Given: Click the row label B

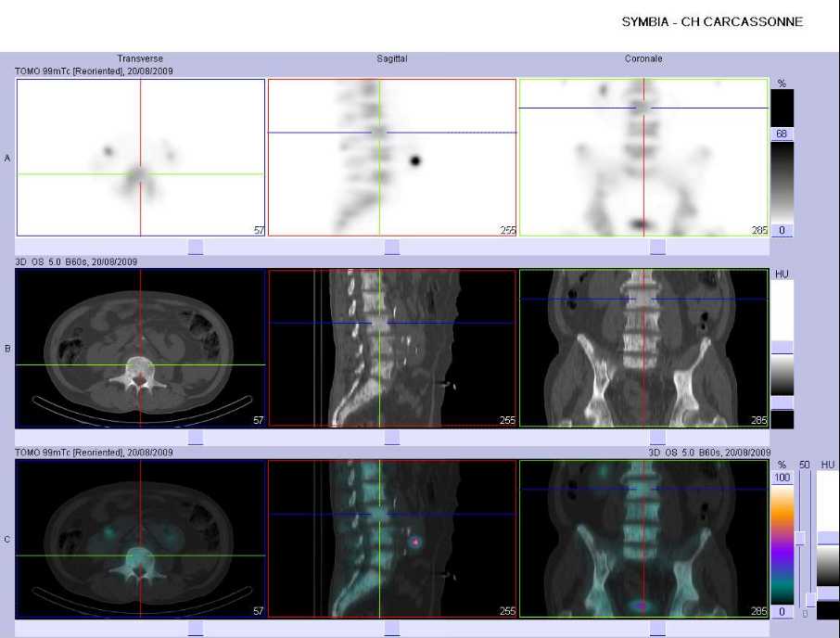Looking at the screenshot, I should pyautogui.click(x=7, y=349).
